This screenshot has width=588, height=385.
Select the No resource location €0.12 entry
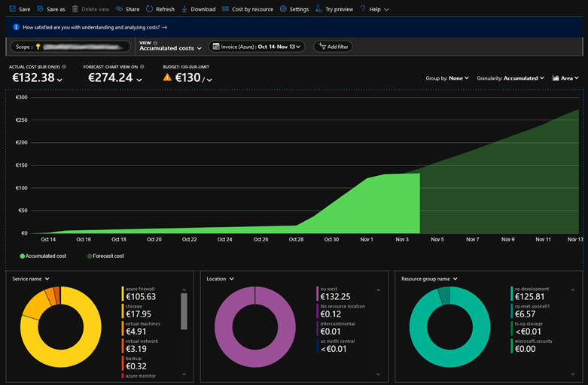pos(340,311)
